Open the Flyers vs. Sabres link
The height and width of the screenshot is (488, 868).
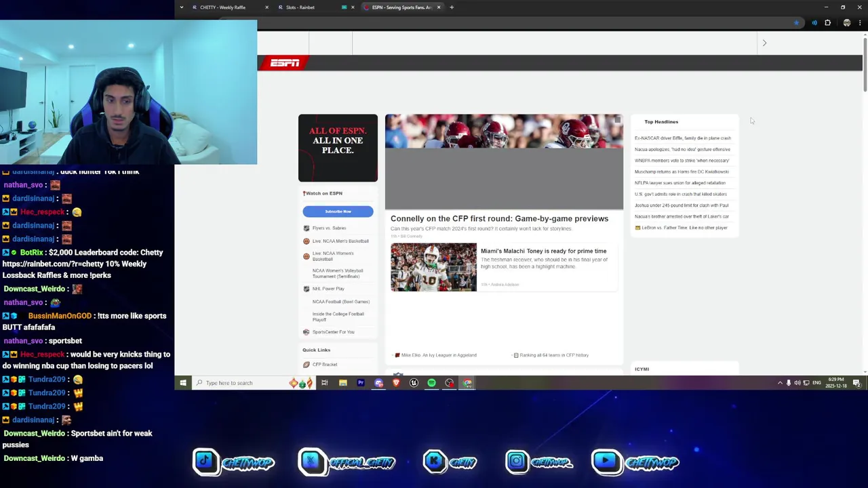[x=329, y=228]
